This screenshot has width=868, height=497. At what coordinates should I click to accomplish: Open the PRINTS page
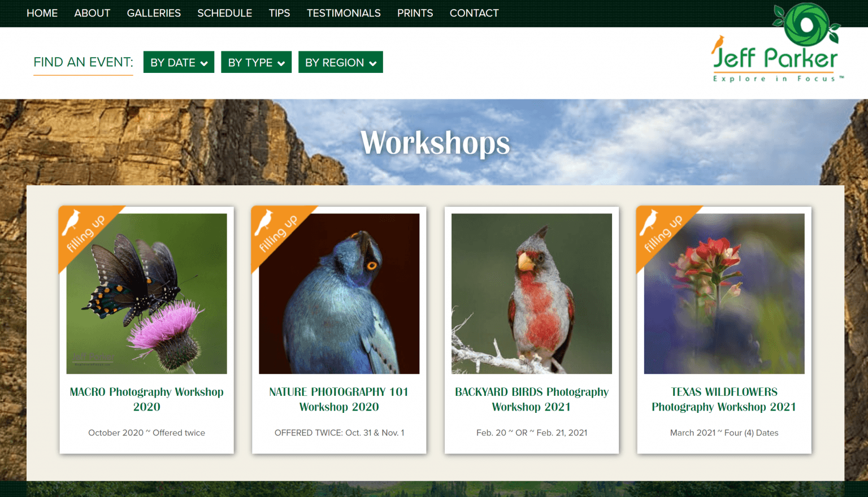pos(415,13)
